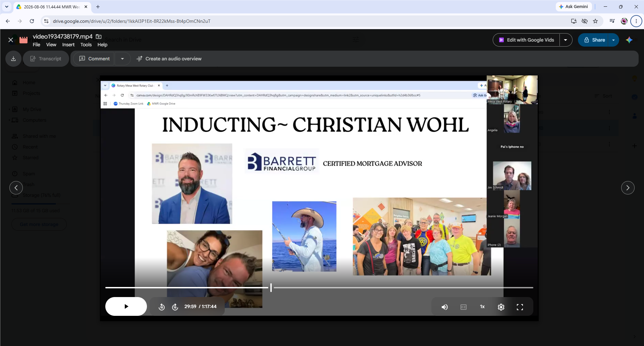Click the eye-slashed tracking protection icon

pos(585,21)
